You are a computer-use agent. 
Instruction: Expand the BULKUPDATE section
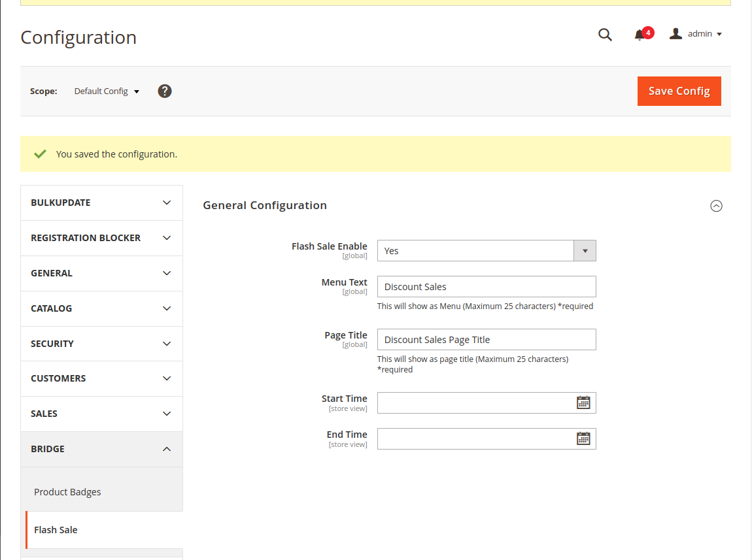coord(101,203)
